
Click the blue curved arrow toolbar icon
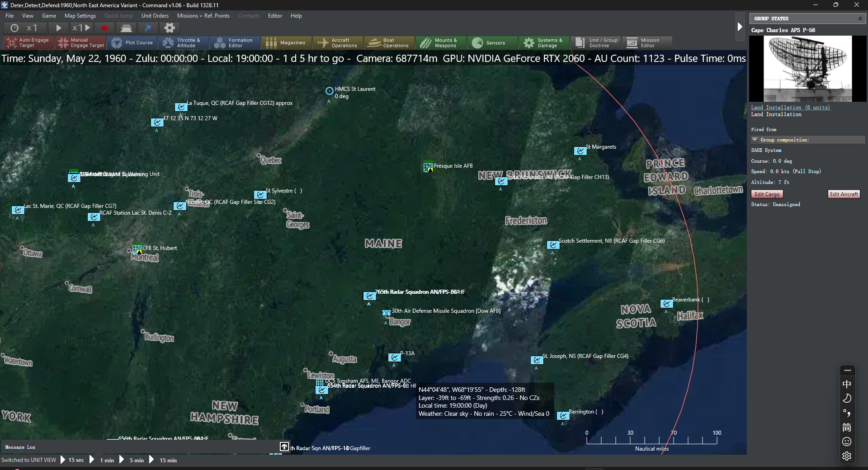148,28
